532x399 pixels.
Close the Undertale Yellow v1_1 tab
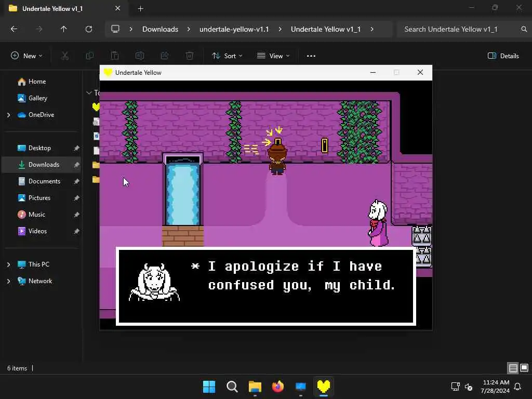pos(118,8)
